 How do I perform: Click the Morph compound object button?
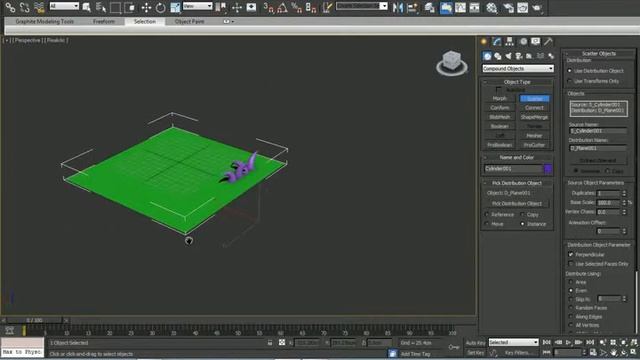tap(500, 98)
